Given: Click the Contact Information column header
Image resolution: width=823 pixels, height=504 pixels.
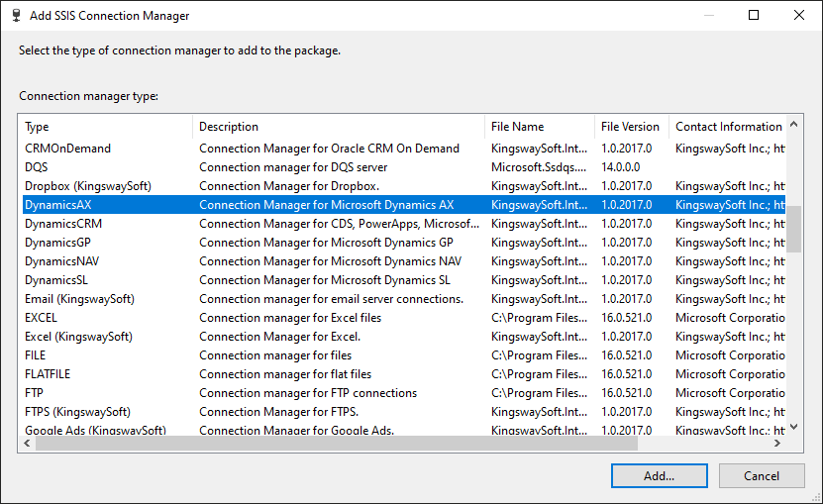Looking at the screenshot, I should click(x=728, y=127).
